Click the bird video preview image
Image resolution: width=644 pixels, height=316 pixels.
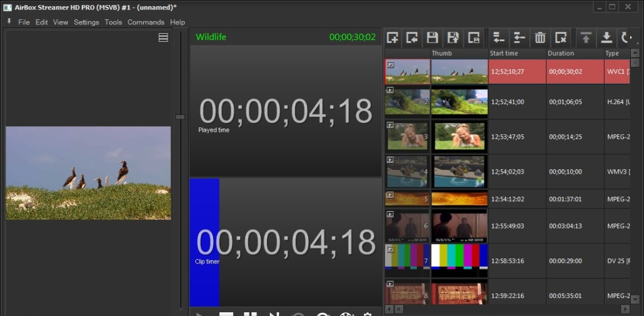coord(88,173)
